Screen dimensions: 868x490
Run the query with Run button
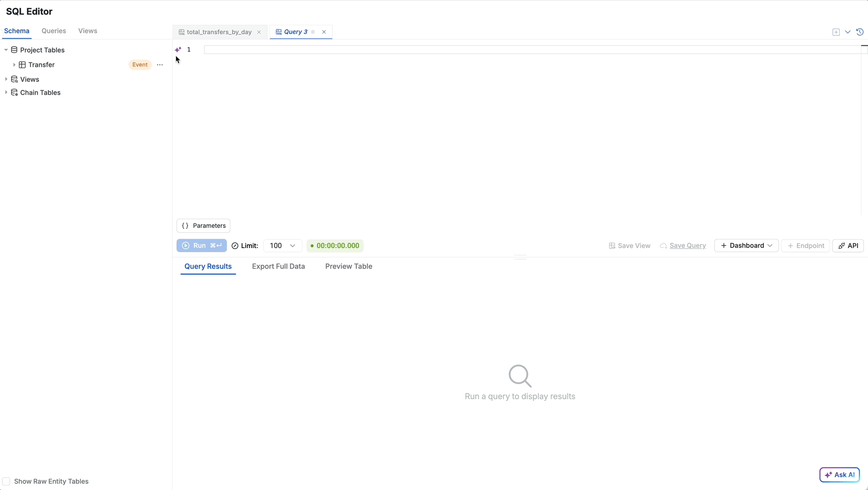click(202, 246)
